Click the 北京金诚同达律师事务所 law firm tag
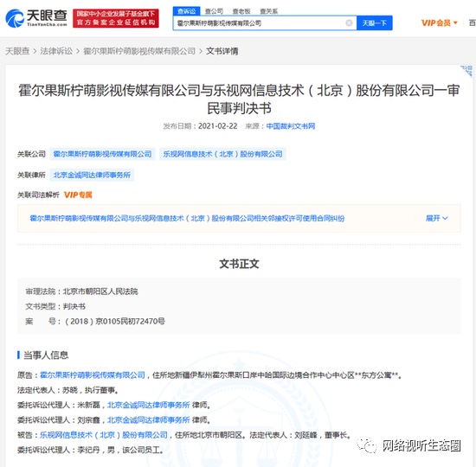This screenshot has width=476, height=467. click(x=92, y=175)
